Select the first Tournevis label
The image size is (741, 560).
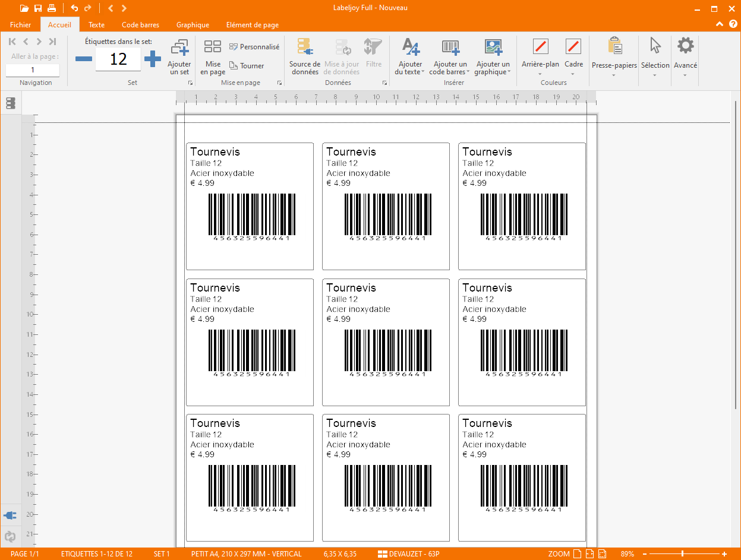[x=250, y=206]
